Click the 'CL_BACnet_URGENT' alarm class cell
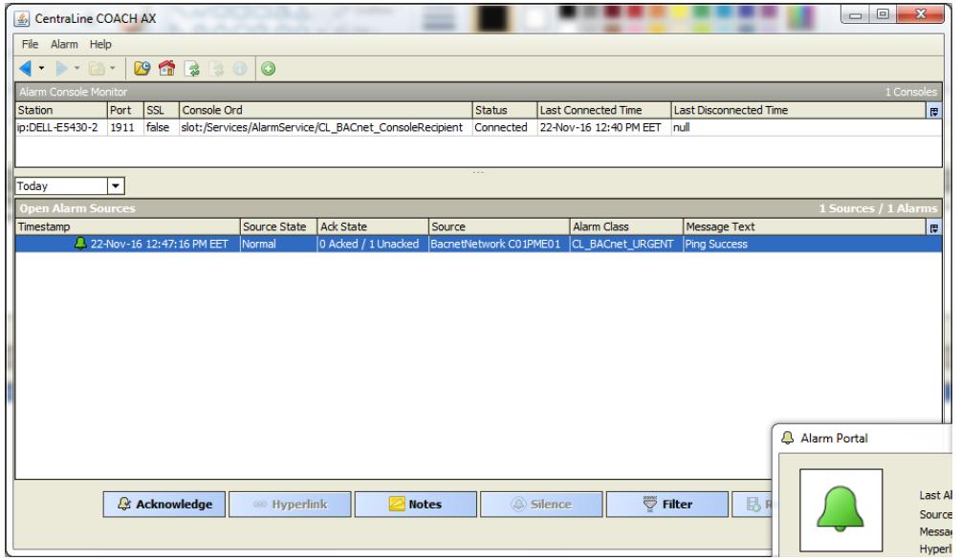Image resolution: width=960 pixels, height=560 pixels. 626,244
